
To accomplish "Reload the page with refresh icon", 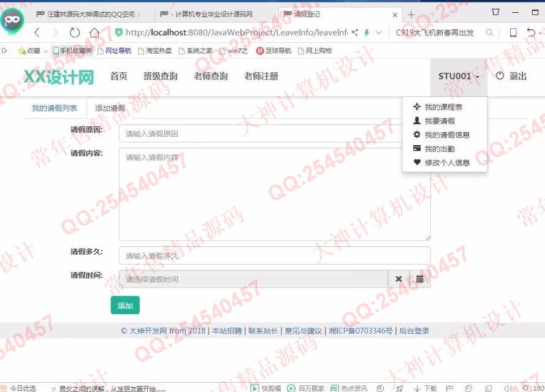I will click(x=75, y=32).
